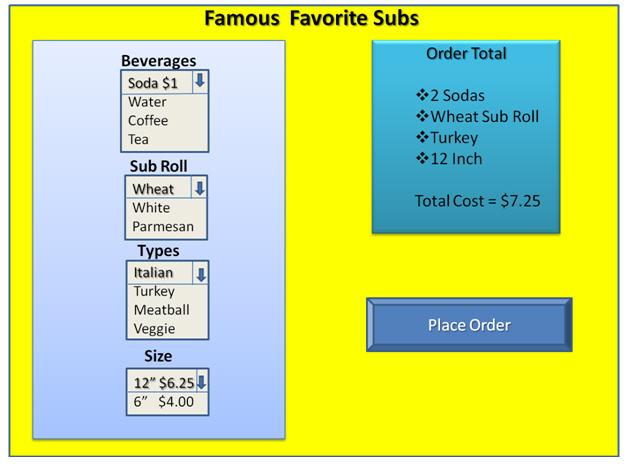Pick Parmesan sub roll option
627x467 pixels.
(x=161, y=227)
